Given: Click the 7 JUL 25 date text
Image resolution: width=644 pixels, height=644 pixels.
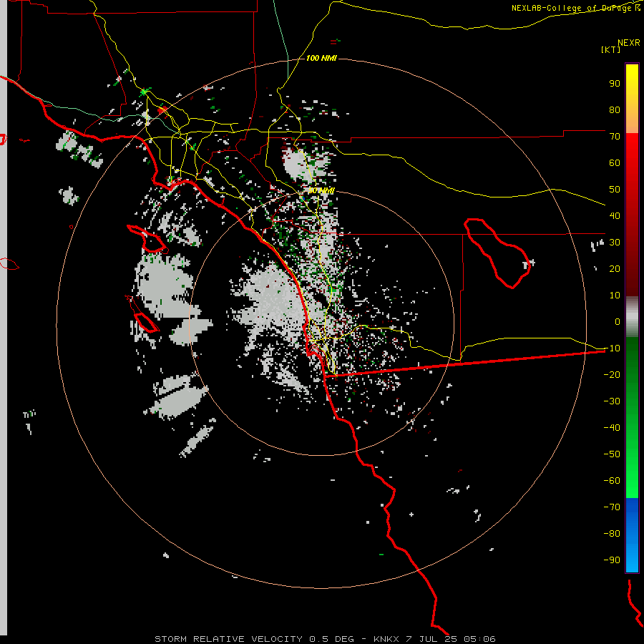Looking at the screenshot, I should point(431,639).
